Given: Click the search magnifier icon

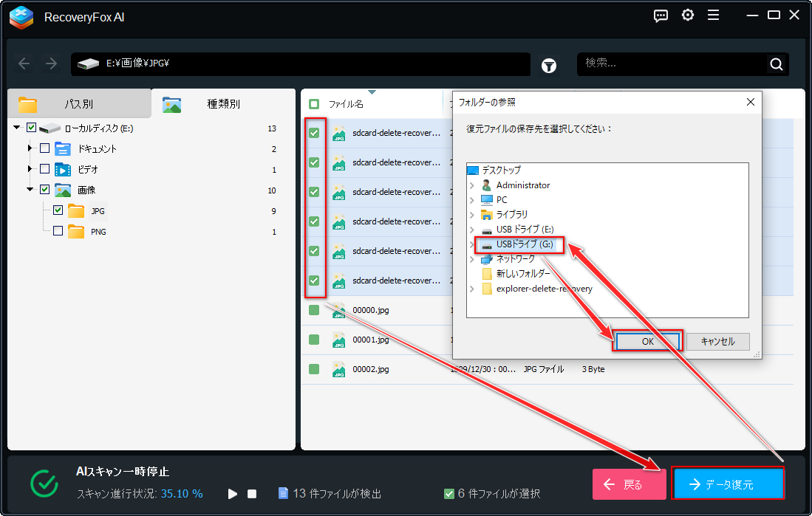Looking at the screenshot, I should coord(777,64).
